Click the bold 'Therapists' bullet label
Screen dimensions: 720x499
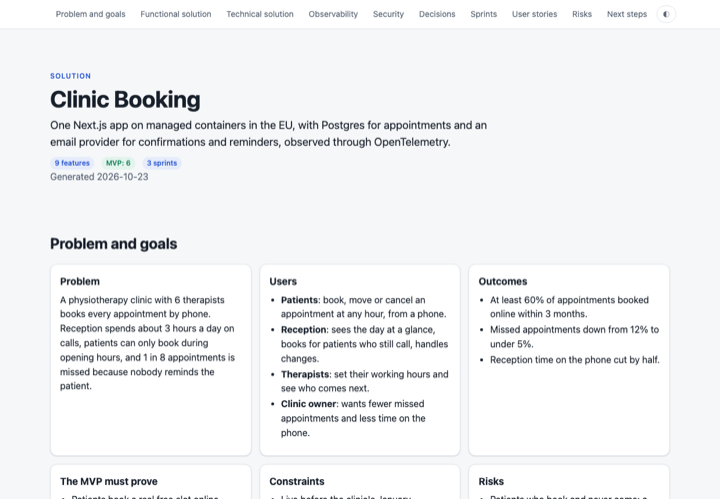pos(305,374)
